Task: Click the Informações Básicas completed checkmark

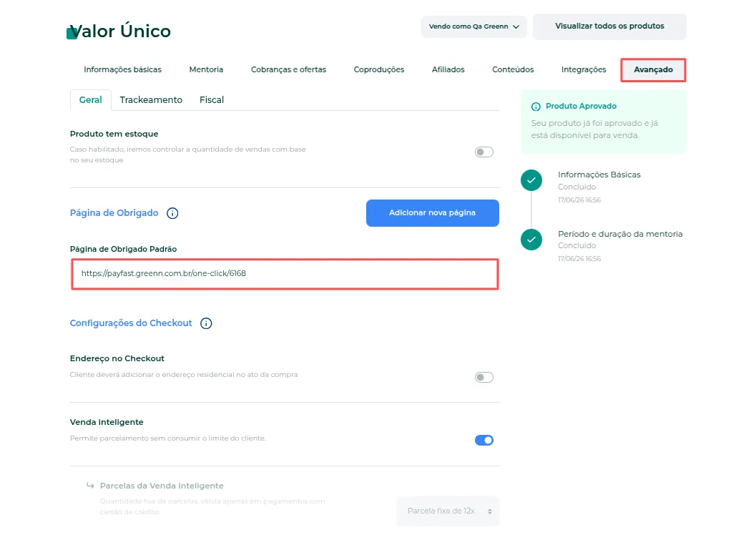Action: coord(531,180)
